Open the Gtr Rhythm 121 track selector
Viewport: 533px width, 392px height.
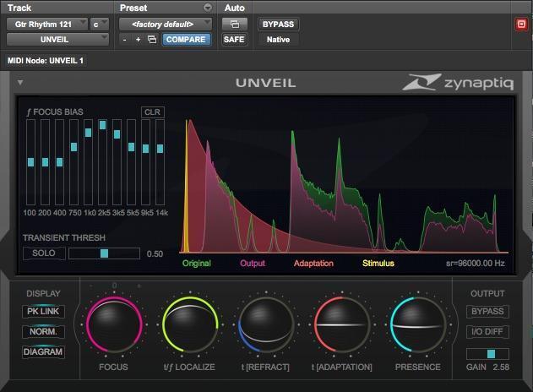tap(47, 24)
